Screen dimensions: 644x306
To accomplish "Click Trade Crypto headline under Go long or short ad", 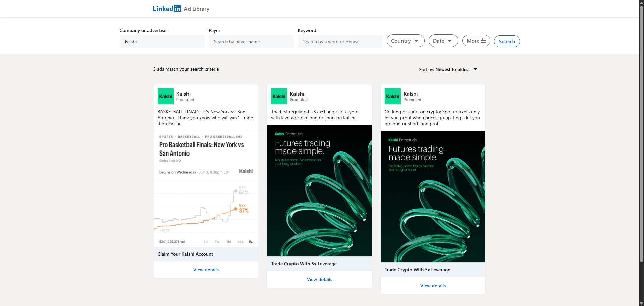I will pos(418,270).
